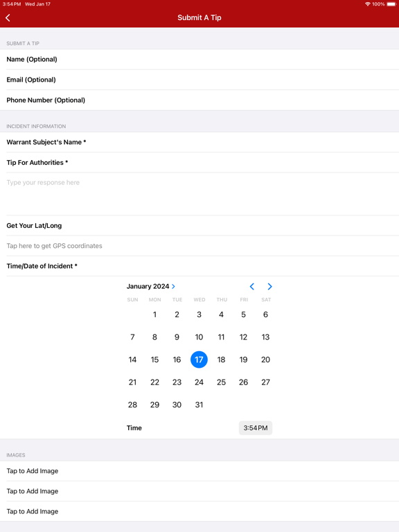Tap here to get GPS coordinates
Screen dimensions: 399x532
pyautogui.click(x=199, y=246)
